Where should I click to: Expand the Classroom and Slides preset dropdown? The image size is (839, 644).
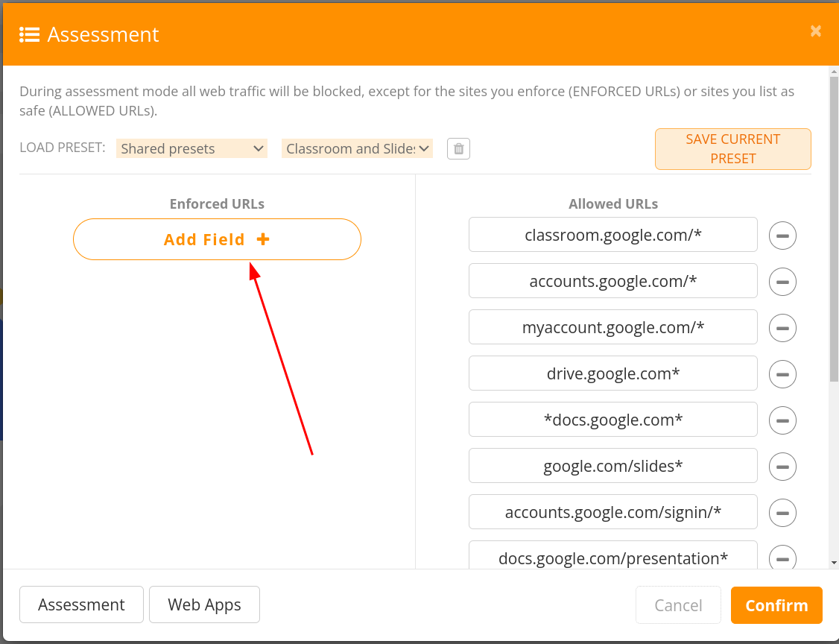357,148
